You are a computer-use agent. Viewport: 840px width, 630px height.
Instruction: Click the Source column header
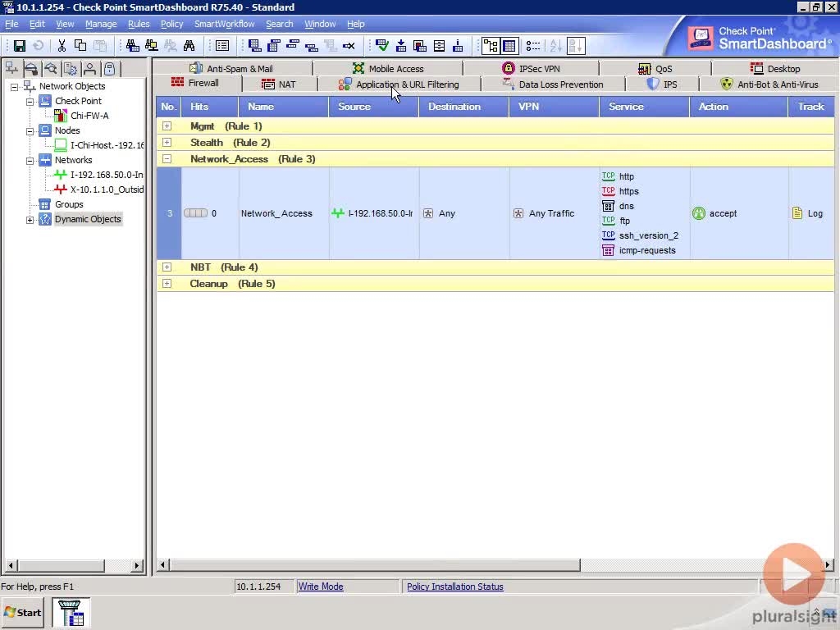click(373, 107)
